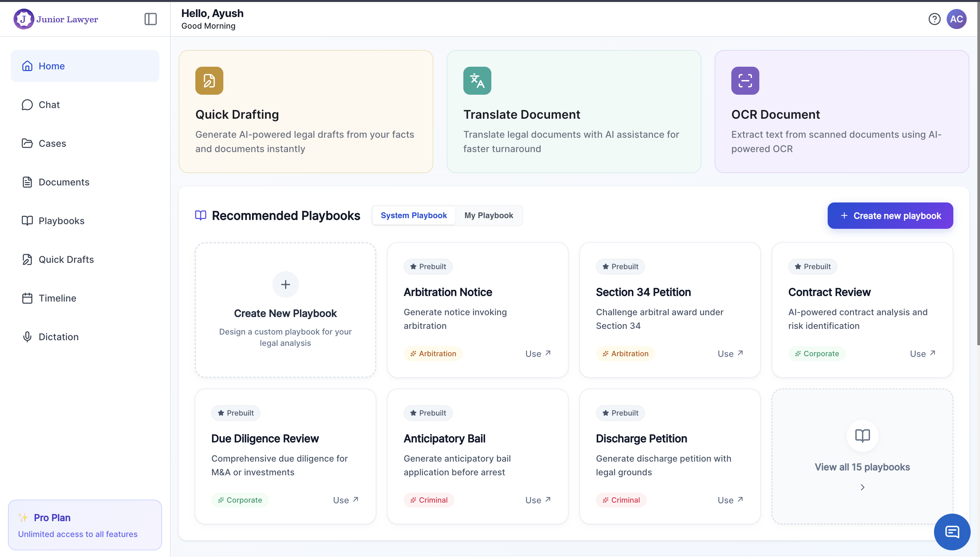Viewport: 980px width, 557px height.
Task: Collapse the sidebar with the panel icon
Action: tap(151, 19)
